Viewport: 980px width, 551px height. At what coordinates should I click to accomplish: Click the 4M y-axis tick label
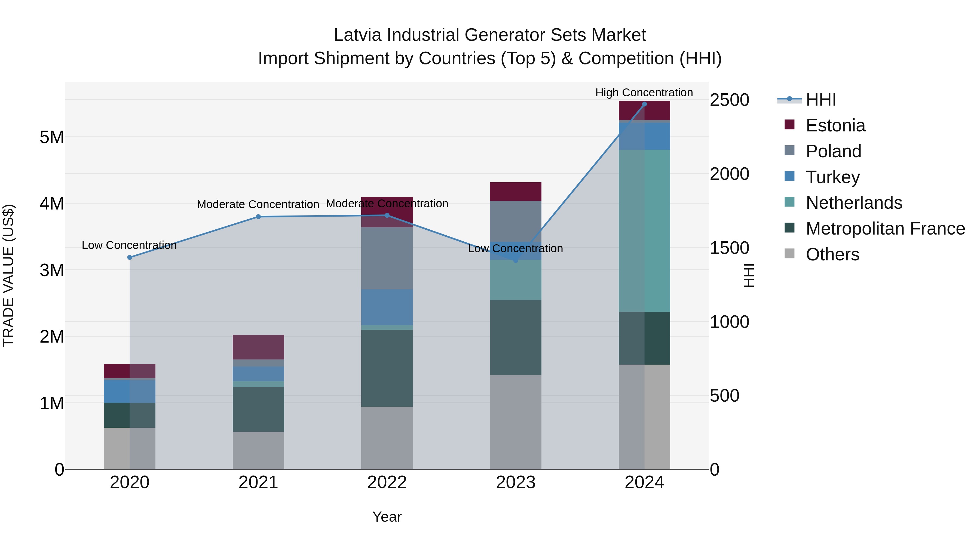pos(52,204)
